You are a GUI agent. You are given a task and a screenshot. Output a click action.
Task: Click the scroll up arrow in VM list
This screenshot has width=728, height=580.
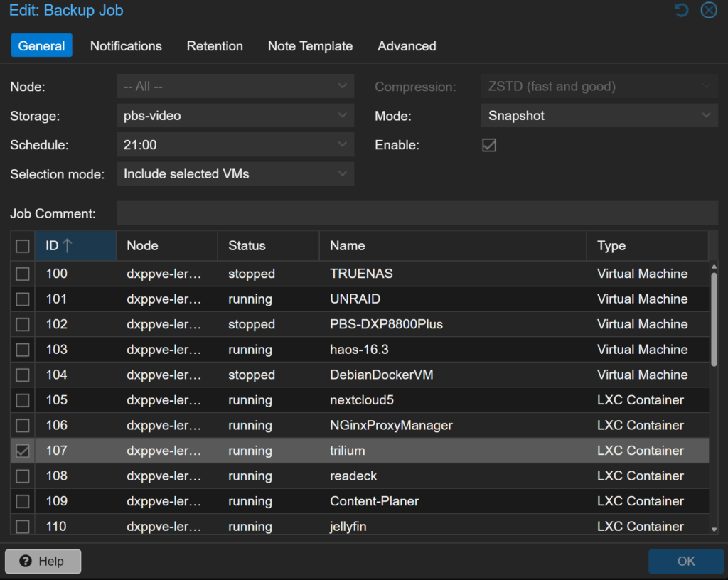coord(714,267)
